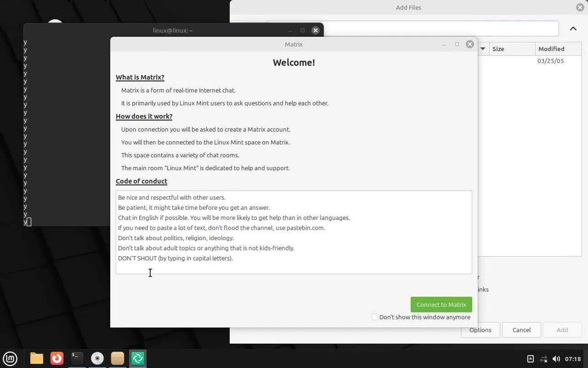
Task: Minimize the Matrix window
Action: click(444, 44)
